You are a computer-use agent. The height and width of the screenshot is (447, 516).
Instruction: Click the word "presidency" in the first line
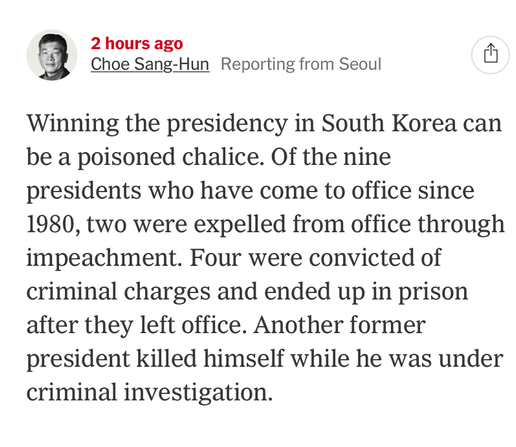coord(227,124)
